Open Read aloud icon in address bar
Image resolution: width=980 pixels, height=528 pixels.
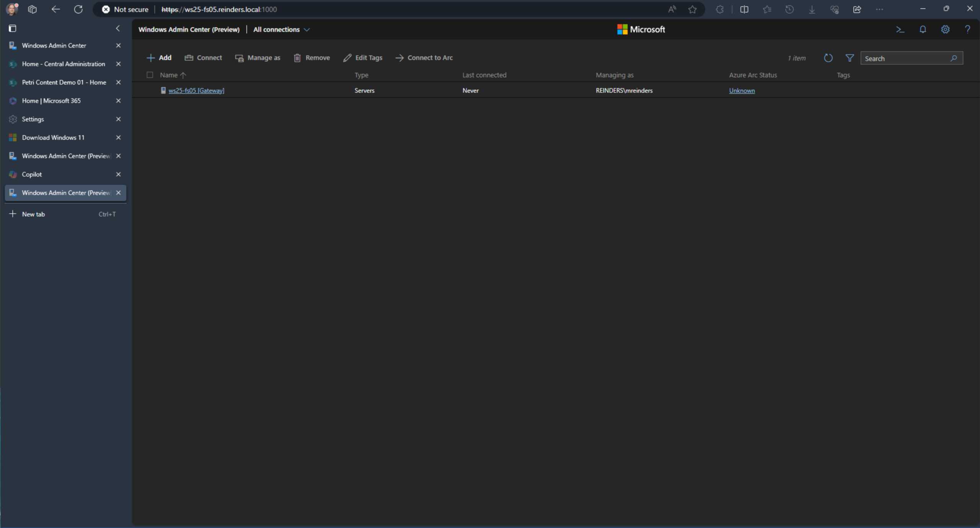[x=672, y=9]
